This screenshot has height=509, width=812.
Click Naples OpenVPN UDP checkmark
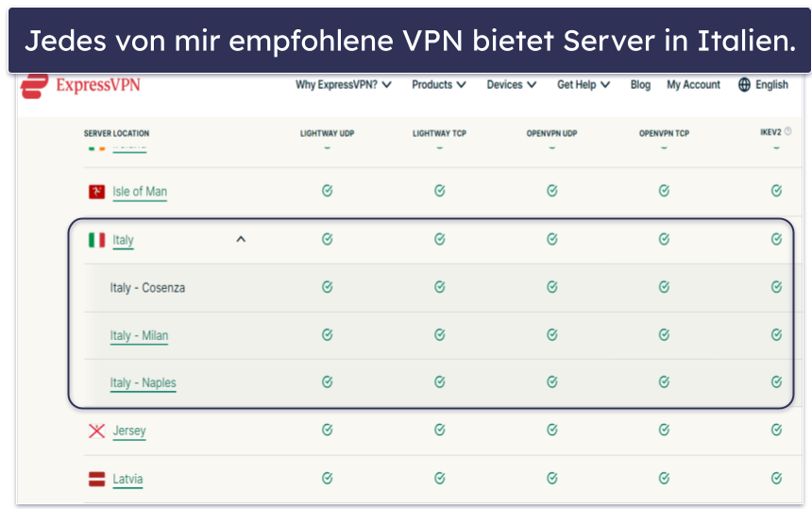[552, 382]
